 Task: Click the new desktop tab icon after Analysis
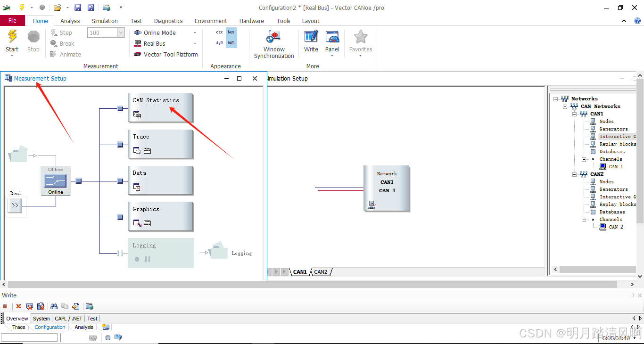106,327
